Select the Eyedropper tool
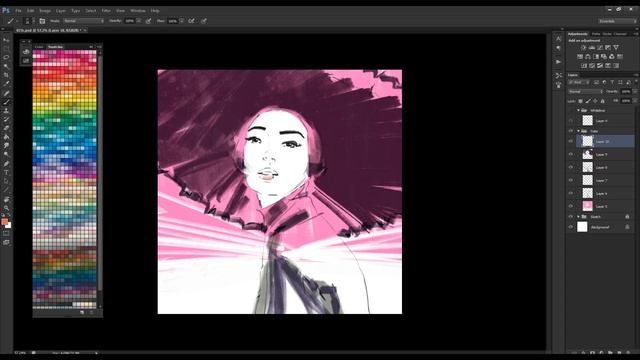Viewport: 640px width, 360px height. tap(6, 84)
